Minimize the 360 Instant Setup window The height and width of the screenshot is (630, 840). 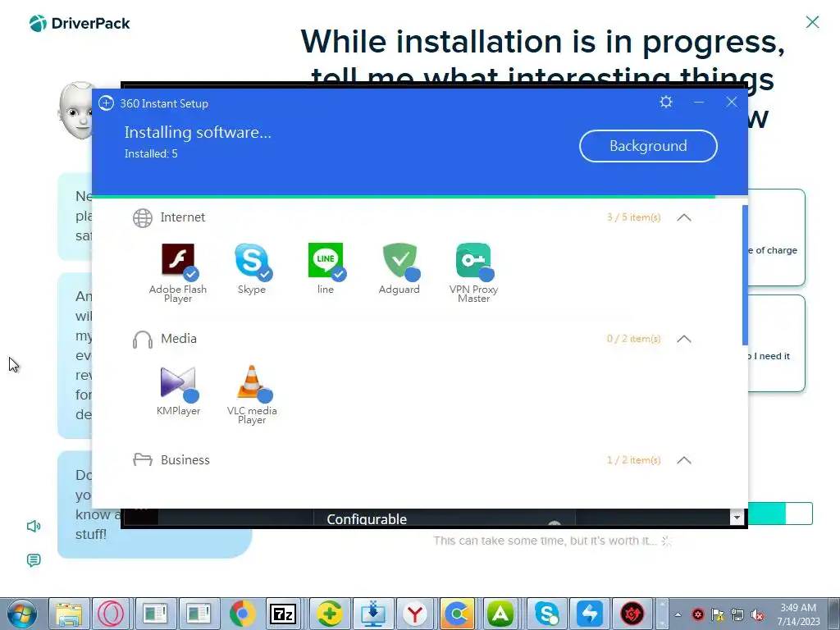click(x=699, y=102)
